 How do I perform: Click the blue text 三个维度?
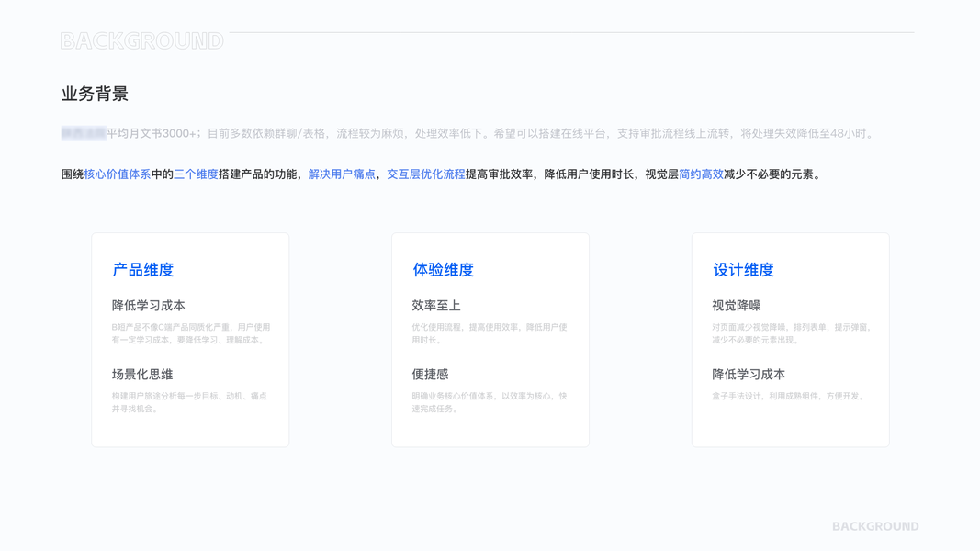tap(196, 174)
